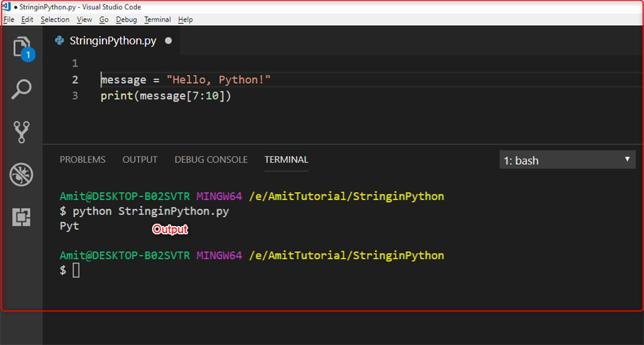Open the Search view icon

(21, 89)
